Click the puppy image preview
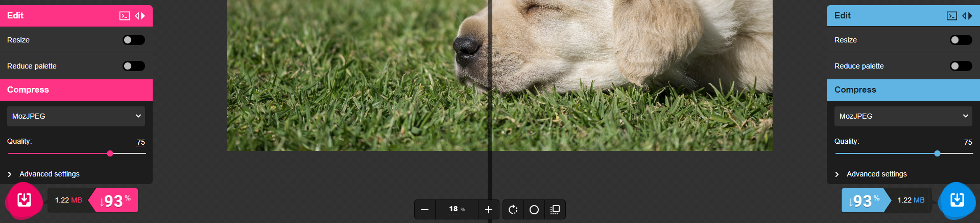Image resolution: width=980 pixels, height=223 pixels. (499, 75)
